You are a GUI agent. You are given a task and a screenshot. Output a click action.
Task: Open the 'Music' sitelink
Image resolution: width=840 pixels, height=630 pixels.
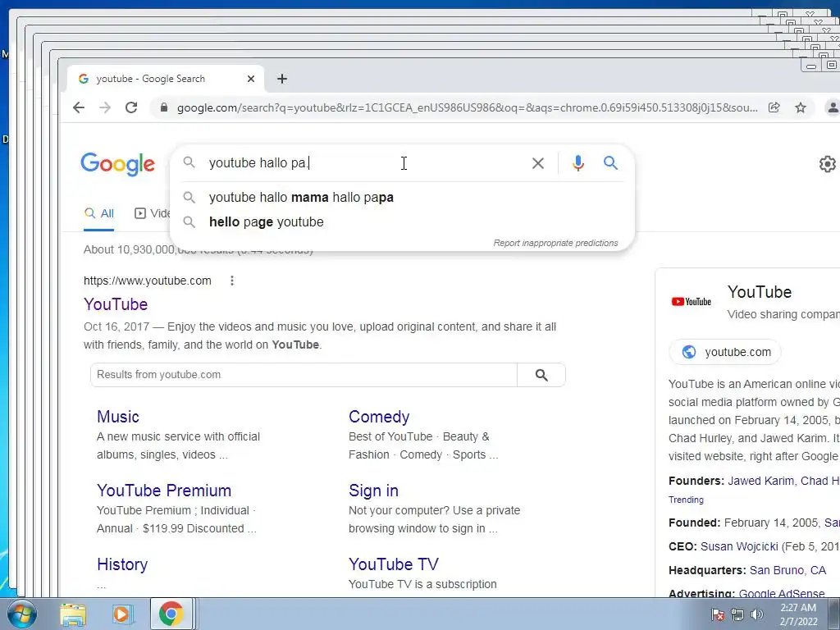click(118, 417)
